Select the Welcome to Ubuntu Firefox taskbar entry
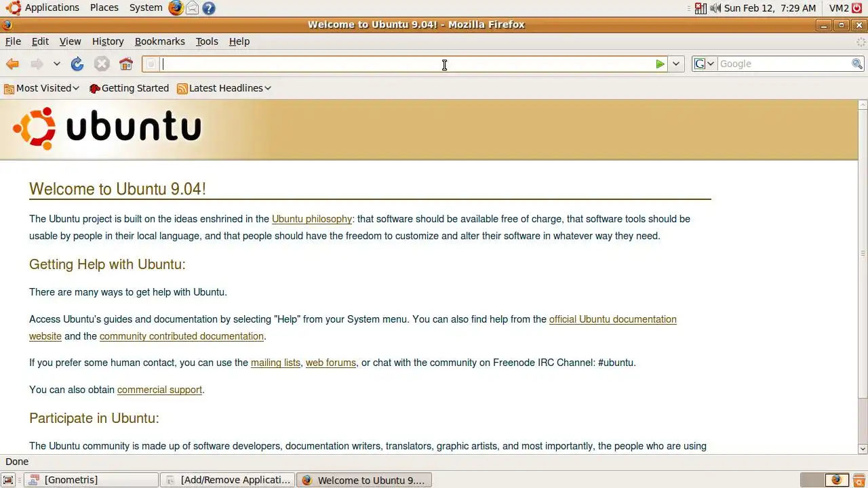The height and width of the screenshot is (488, 868). pyautogui.click(x=364, y=480)
